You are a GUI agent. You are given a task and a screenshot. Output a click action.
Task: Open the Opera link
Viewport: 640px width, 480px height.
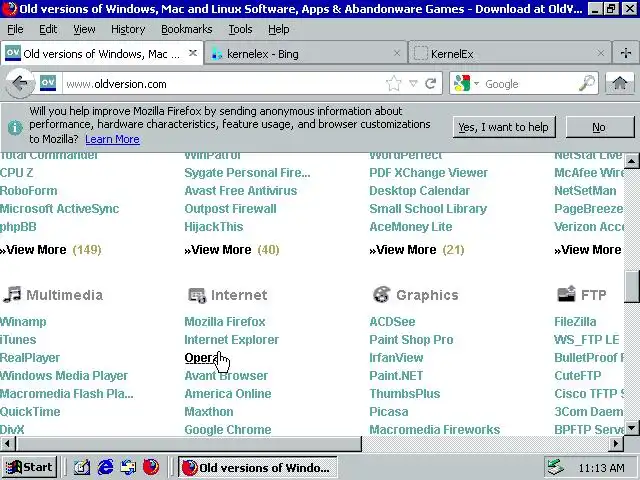[x=202, y=358]
